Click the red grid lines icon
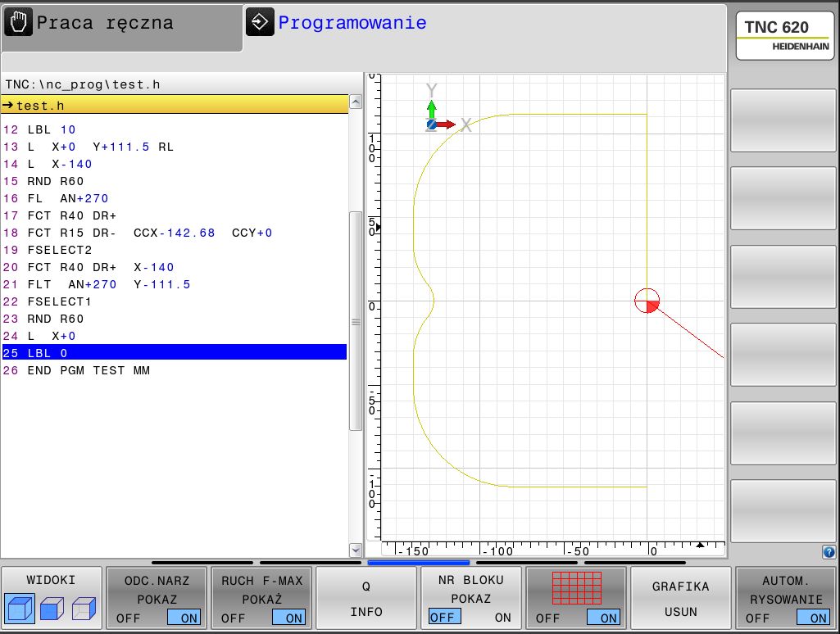The height and width of the screenshot is (634, 840). [x=576, y=588]
